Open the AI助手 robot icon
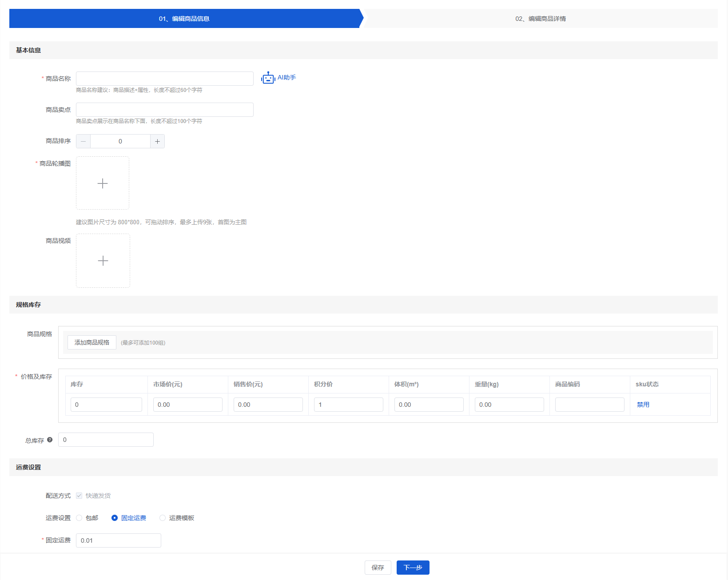This screenshot has height=580, width=728. 268,78
